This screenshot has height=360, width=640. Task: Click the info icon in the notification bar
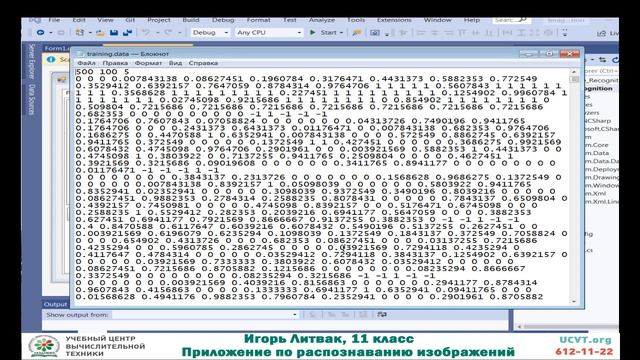coord(51,60)
